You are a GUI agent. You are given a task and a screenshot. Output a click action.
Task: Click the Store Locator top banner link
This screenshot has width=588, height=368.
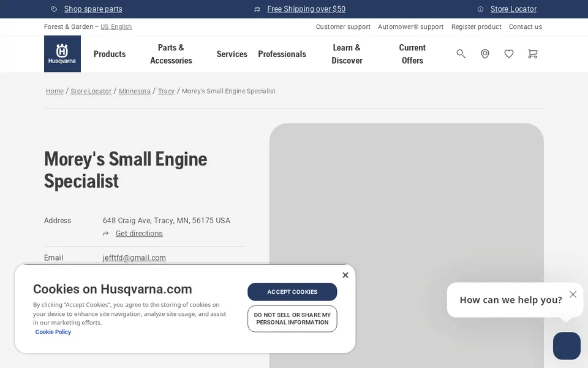(x=513, y=9)
